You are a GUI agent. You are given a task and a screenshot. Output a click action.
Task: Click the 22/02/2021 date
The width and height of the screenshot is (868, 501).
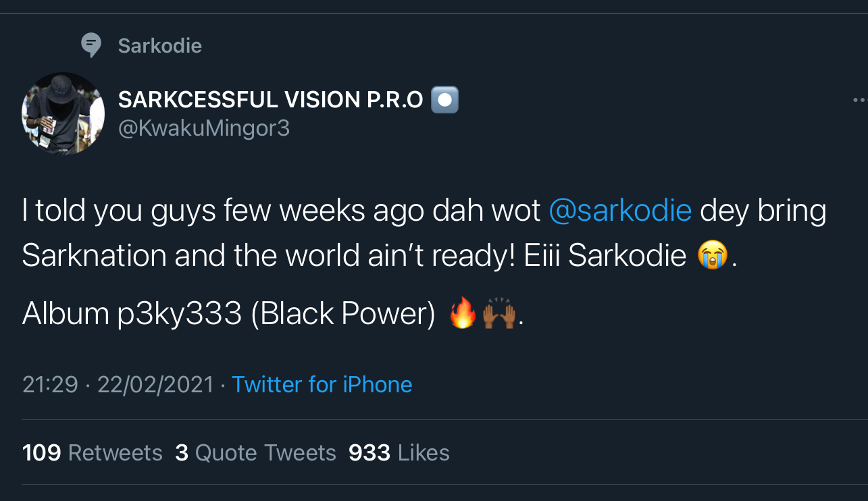click(x=155, y=384)
